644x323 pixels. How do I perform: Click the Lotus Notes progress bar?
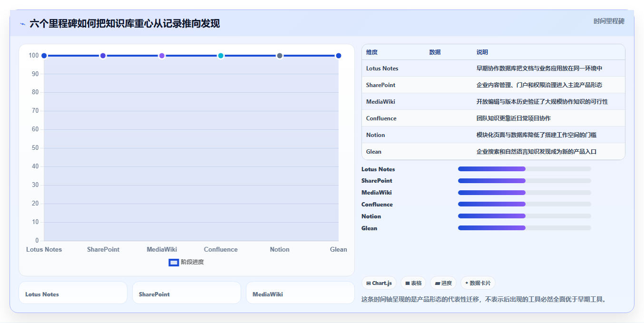pos(524,169)
